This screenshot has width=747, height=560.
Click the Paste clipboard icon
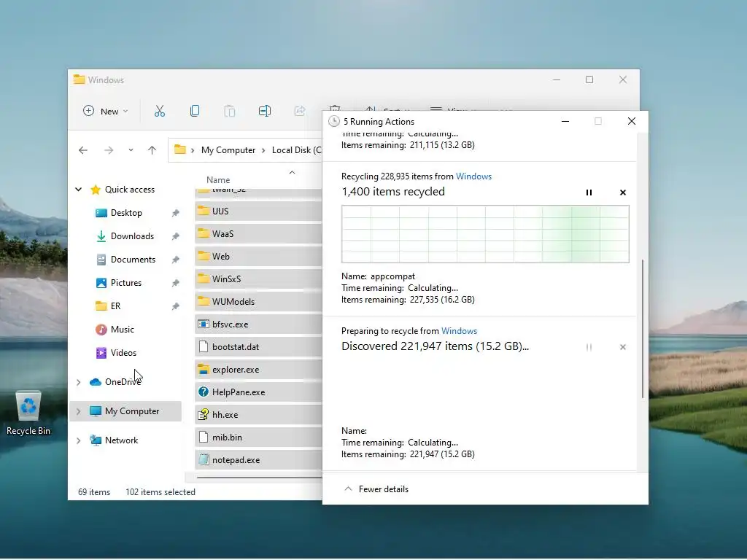click(x=230, y=111)
